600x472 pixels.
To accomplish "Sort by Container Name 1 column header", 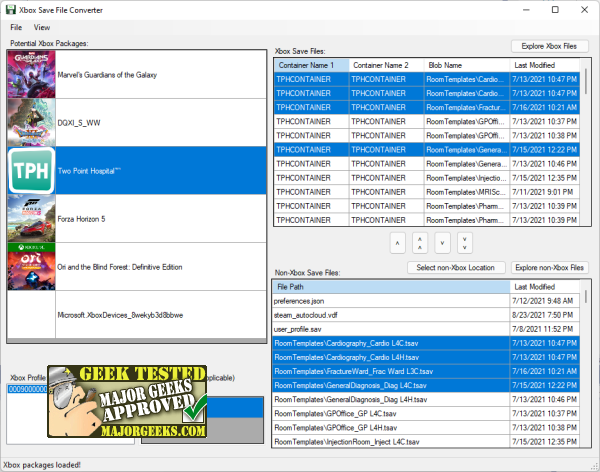I will coord(311,65).
